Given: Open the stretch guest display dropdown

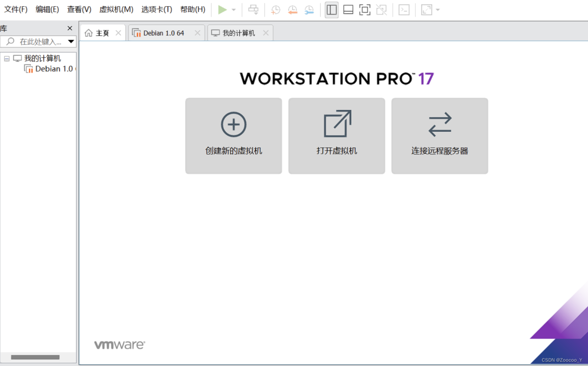Looking at the screenshot, I should tap(438, 10).
